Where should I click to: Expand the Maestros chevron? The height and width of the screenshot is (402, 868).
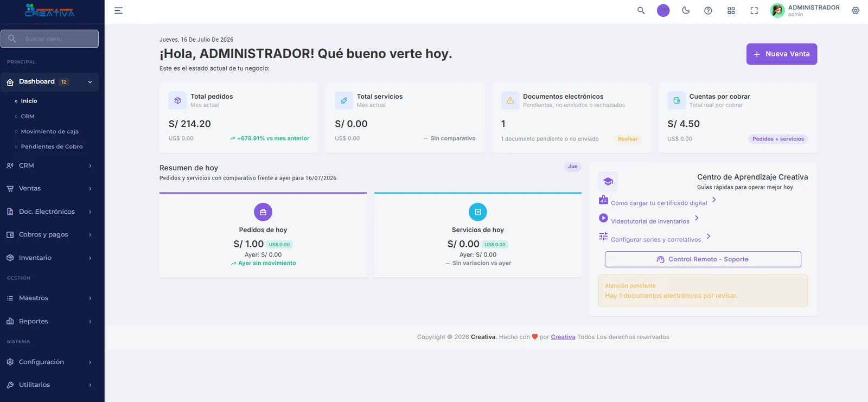click(x=90, y=298)
